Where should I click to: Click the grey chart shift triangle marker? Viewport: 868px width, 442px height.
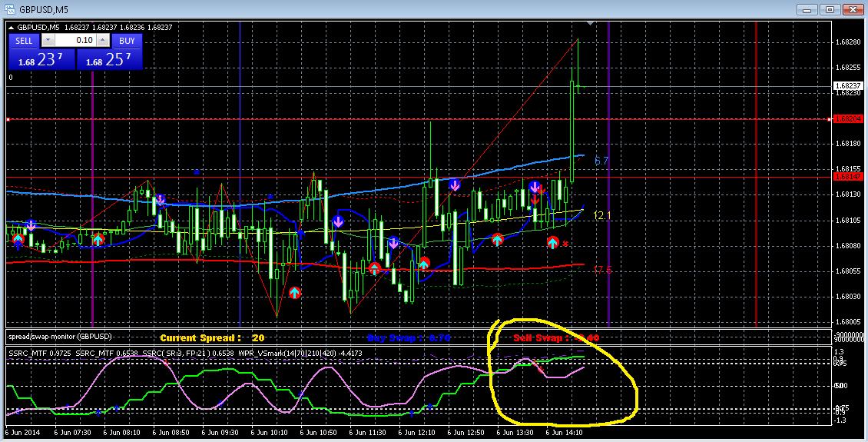pyautogui.click(x=591, y=23)
